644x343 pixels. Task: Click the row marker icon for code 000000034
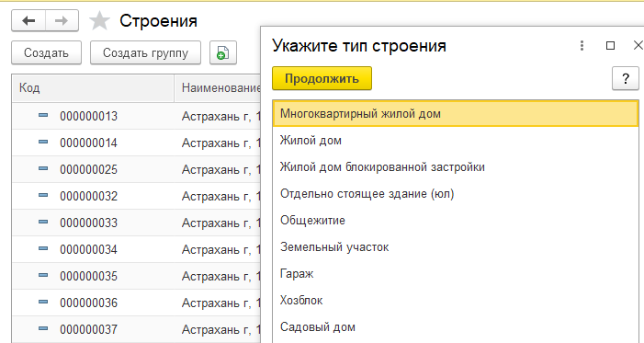pyautogui.click(x=43, y=249)
